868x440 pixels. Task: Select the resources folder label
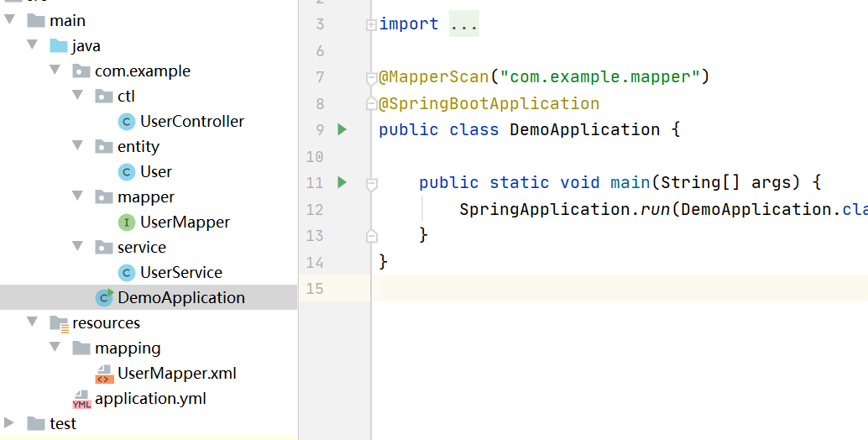pyautogui.click(x=106, y=322)
